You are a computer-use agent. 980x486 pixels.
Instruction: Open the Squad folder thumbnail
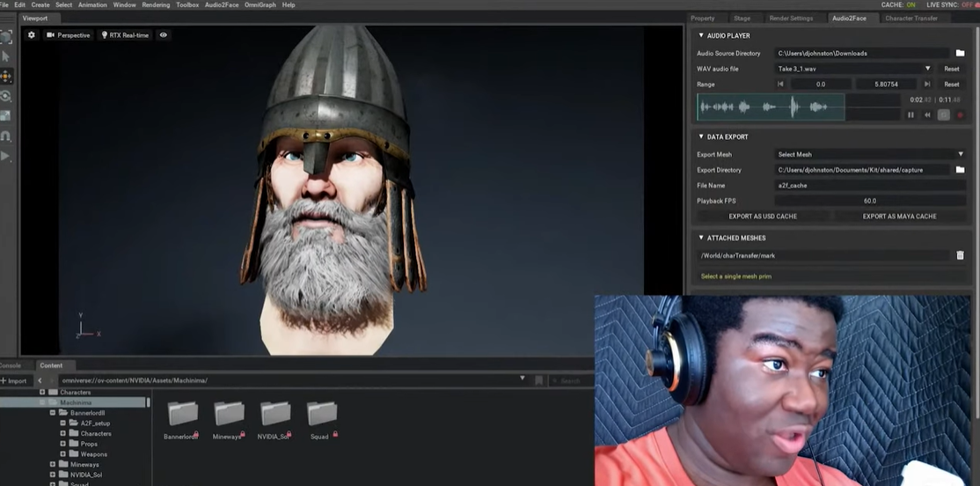[x=321, y=415]
